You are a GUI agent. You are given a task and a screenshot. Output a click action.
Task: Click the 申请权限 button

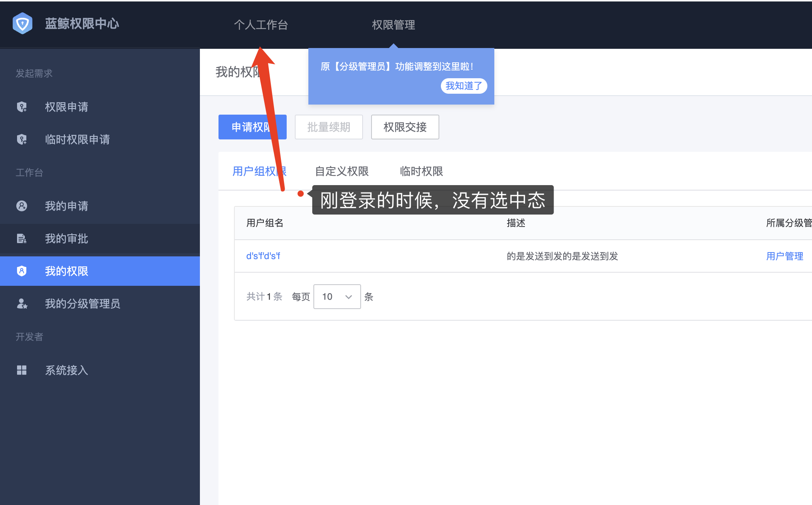252,127
